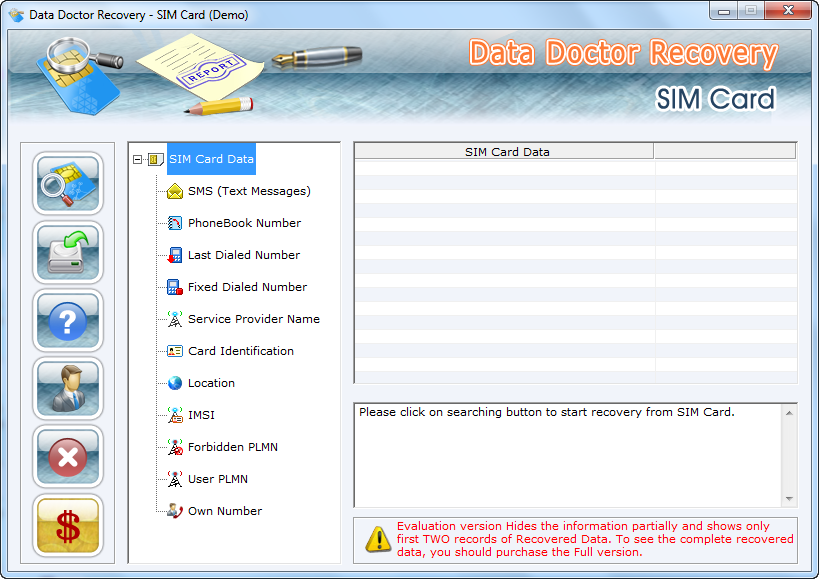Select PhoneBook Number tree entry
Screen dimensions: 819x579
pyautogui.click(x=244, y=223)
